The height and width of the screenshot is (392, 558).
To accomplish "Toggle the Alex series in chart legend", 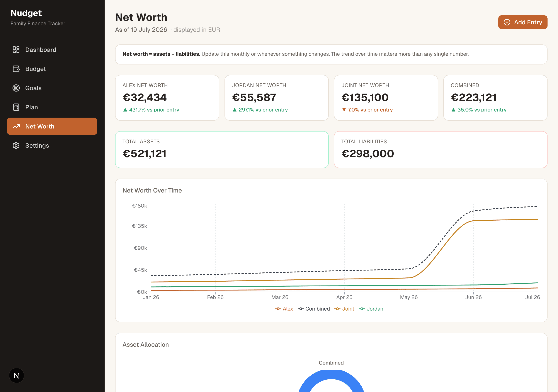I will 284,309.
